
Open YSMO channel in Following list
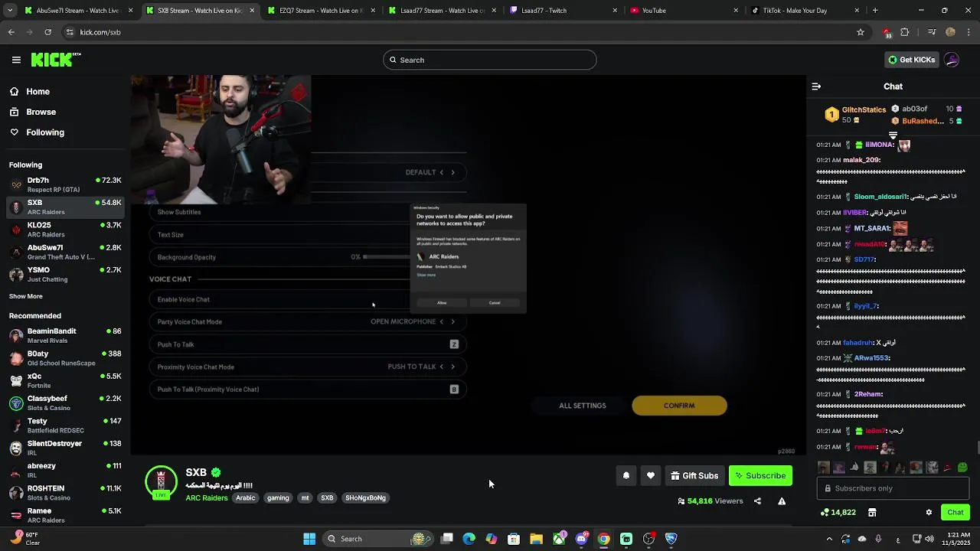point(65,275)
